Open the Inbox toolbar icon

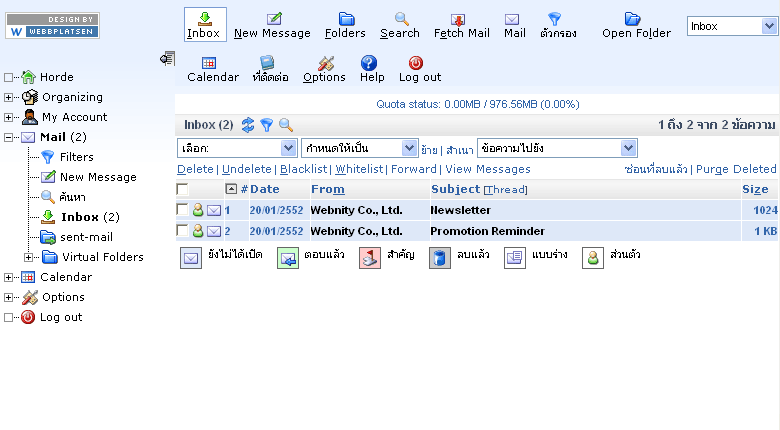pos(205,19)
